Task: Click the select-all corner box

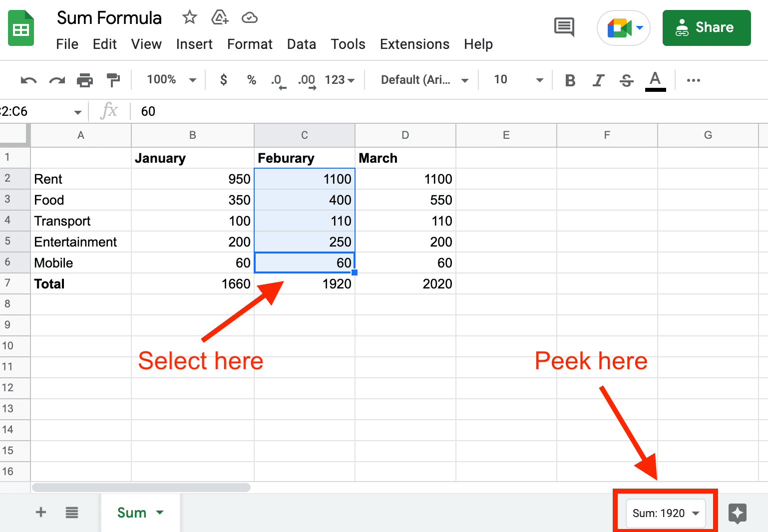Action: point(15,135)
